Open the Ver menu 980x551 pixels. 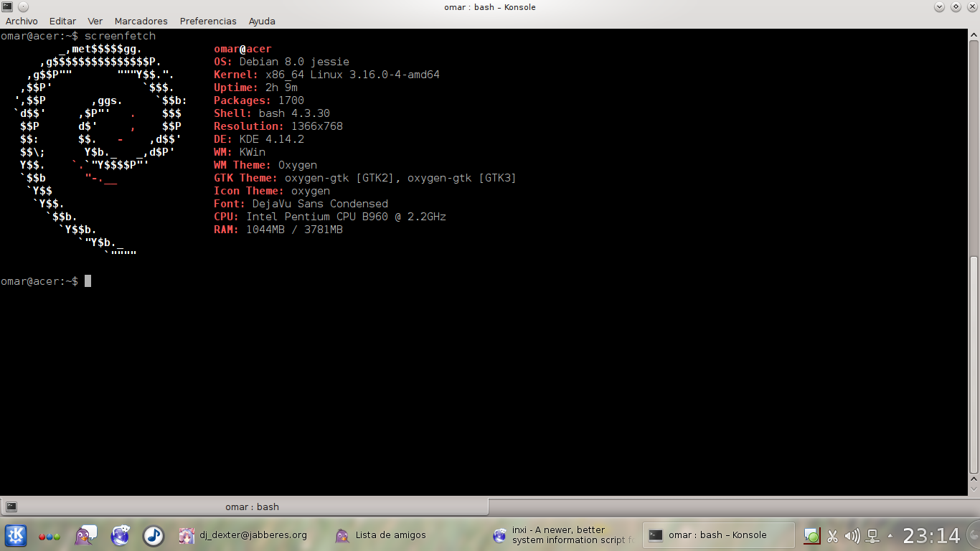(95, 21)
